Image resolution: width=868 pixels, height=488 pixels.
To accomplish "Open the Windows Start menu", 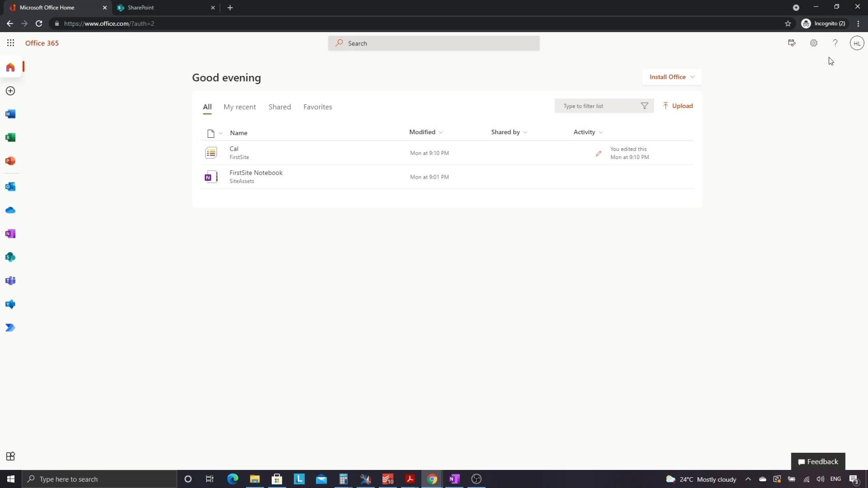I will [10, 479].
